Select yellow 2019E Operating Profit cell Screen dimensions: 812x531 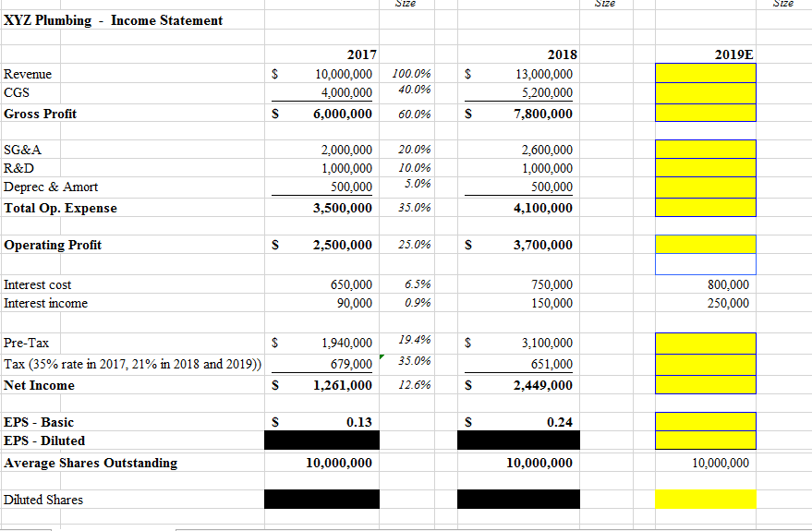click(706, 245)
